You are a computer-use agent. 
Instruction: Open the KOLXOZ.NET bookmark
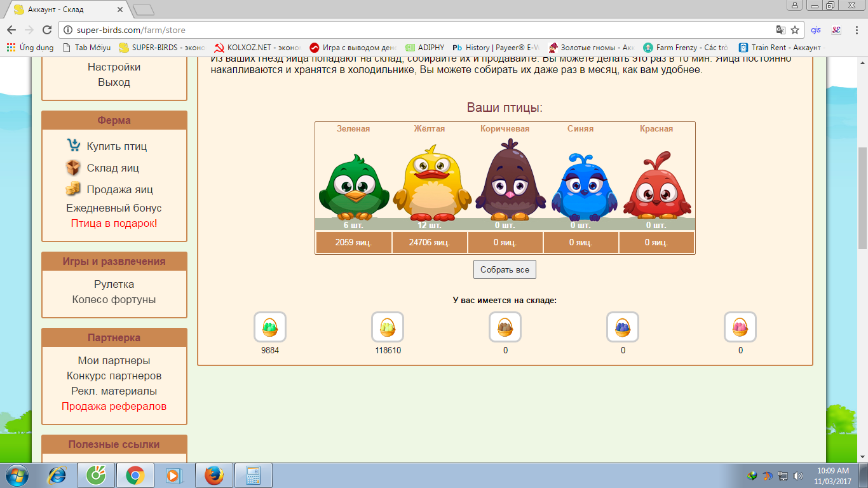point(258,48)
